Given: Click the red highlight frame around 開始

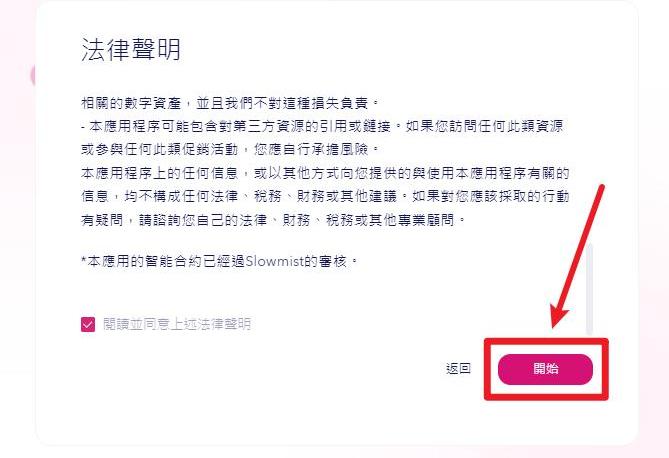Looking at the screenshot, I should 546,369.
